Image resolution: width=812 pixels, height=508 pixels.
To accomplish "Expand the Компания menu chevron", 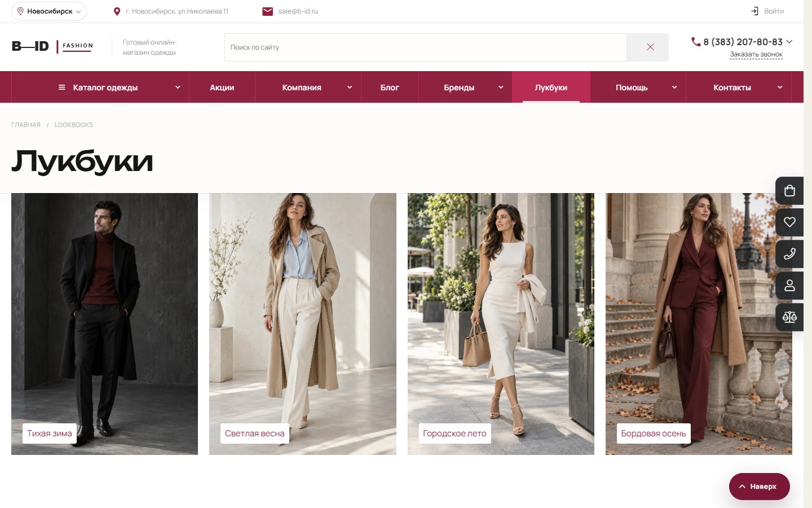I will (350, 87).
